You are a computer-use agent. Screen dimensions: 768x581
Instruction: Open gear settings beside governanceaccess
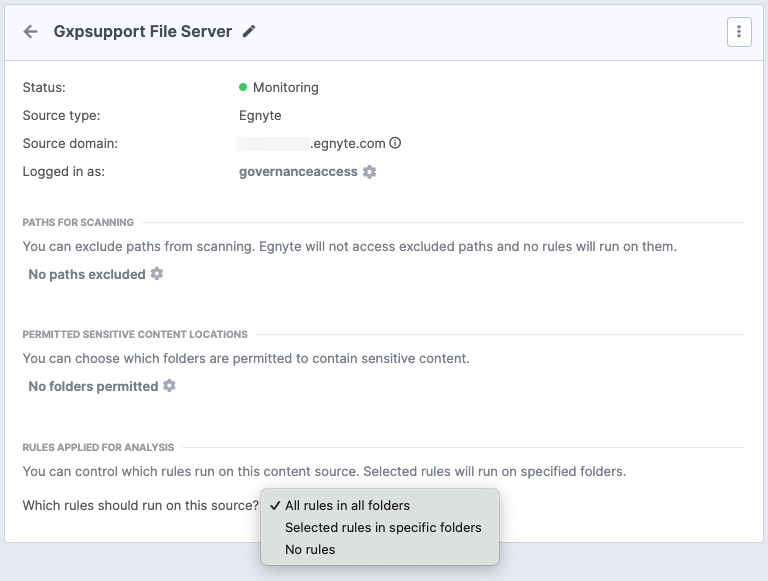point(369,172)
